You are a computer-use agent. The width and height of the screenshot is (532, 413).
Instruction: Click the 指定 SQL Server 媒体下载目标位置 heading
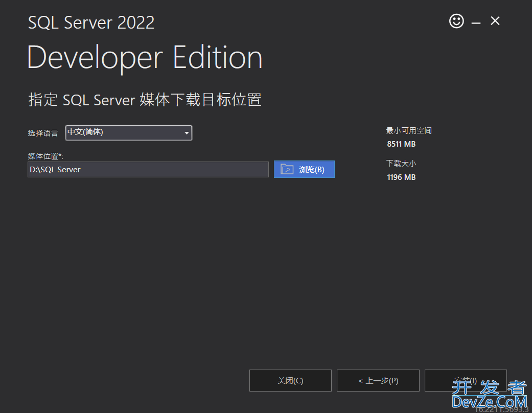(145, 100)
